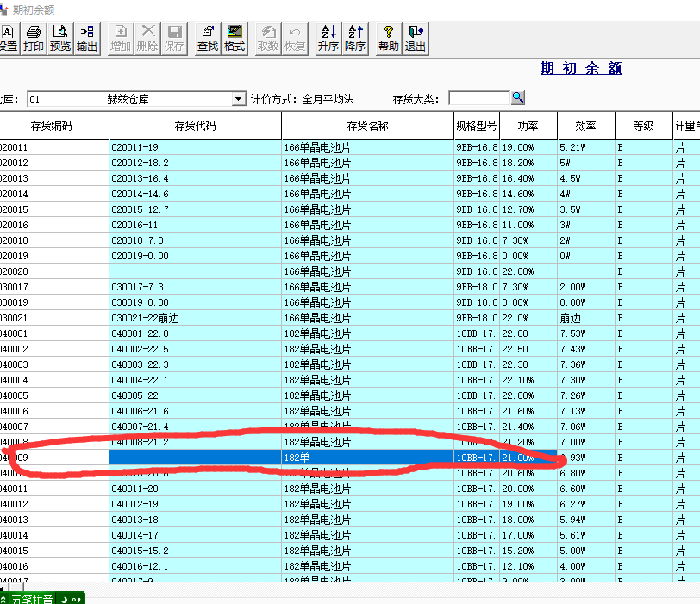
Task: Select cell 040012-19
Action: pos(195,504)
